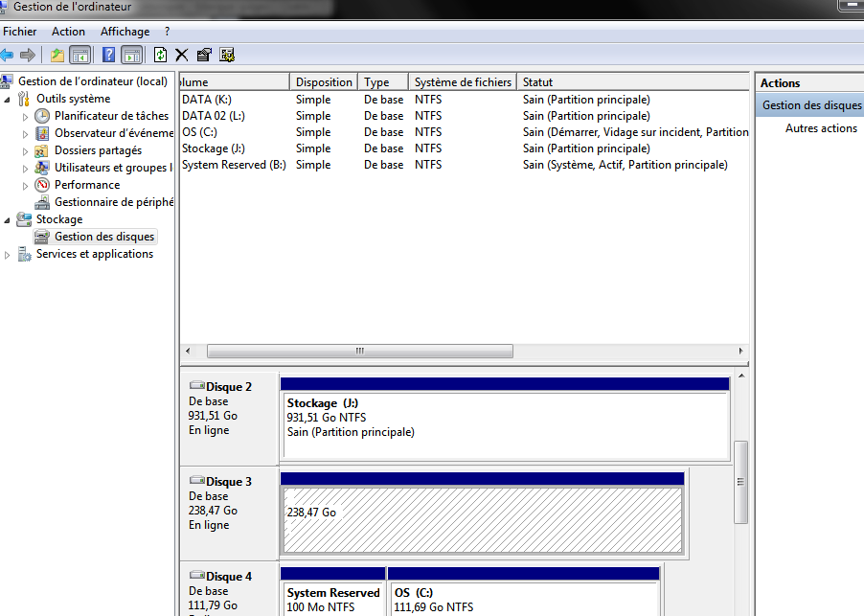Click Autres actions in the Actions pane
Viewport: 864px width, 616px height.
[x=821, y=128]
